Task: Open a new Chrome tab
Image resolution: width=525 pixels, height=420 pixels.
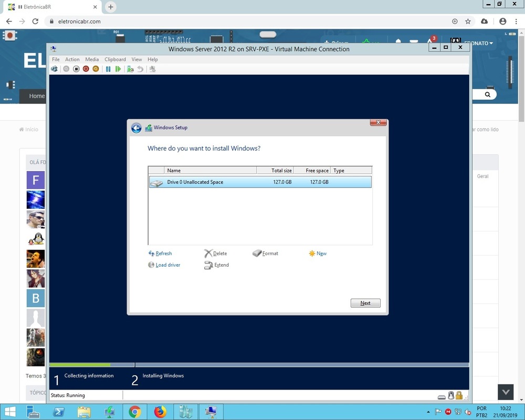Action: 110,7
